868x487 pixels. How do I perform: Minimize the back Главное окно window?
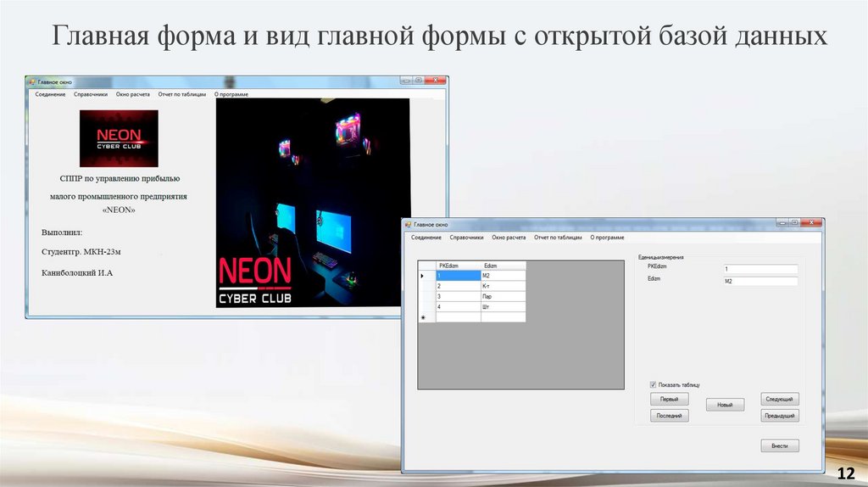pyautogui.click(x=406, y=81)
